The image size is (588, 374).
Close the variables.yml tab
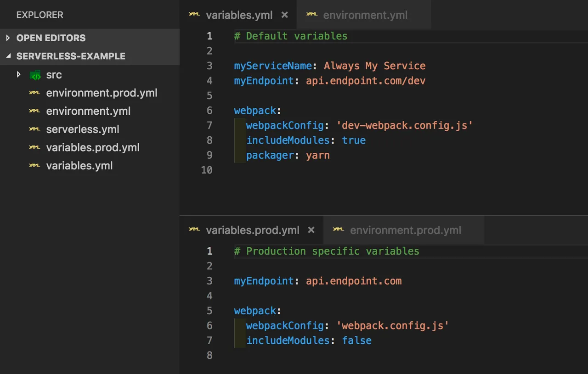click(284, 15)
